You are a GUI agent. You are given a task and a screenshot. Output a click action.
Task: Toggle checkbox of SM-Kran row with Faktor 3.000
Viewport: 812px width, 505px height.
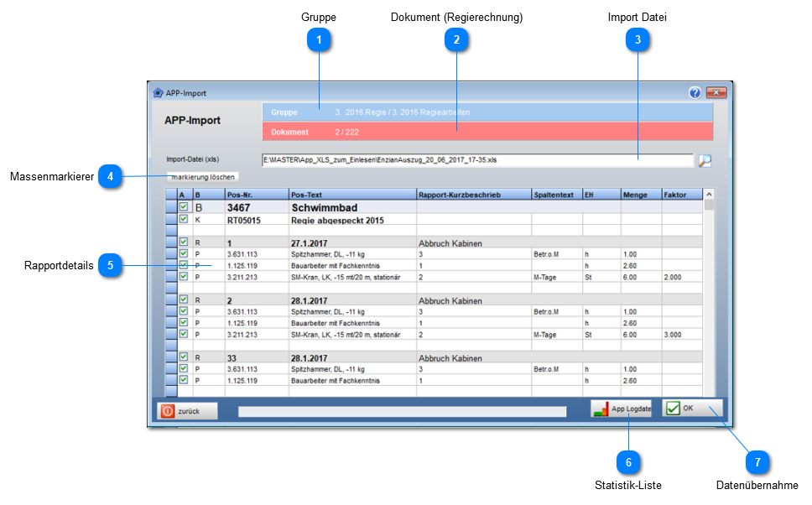[x=184, y=334]
